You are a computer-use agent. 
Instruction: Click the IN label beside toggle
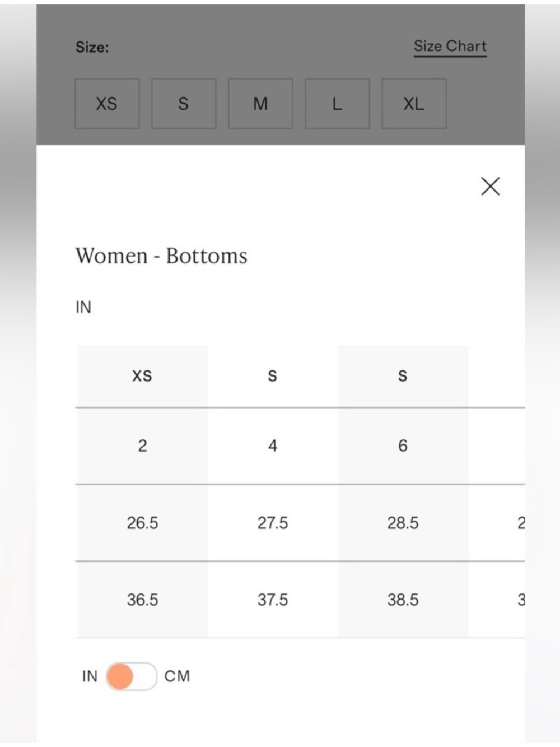[90, 676]
